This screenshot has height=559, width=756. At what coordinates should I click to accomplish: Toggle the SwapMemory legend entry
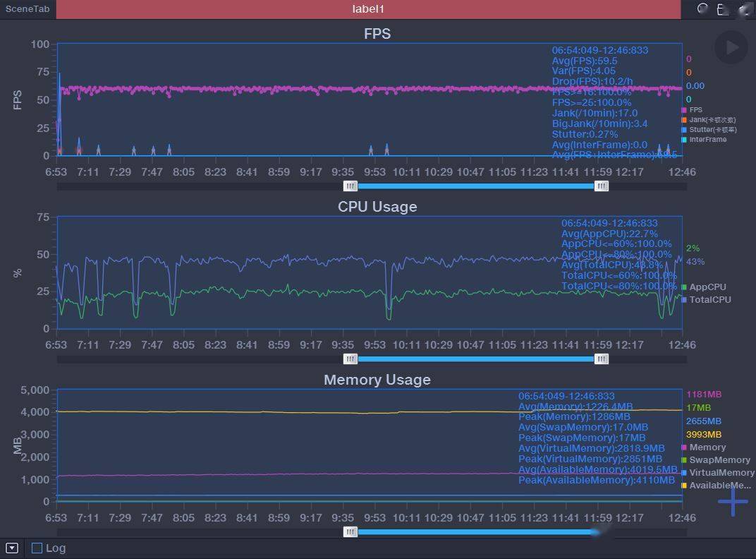(x=716, y=459)
